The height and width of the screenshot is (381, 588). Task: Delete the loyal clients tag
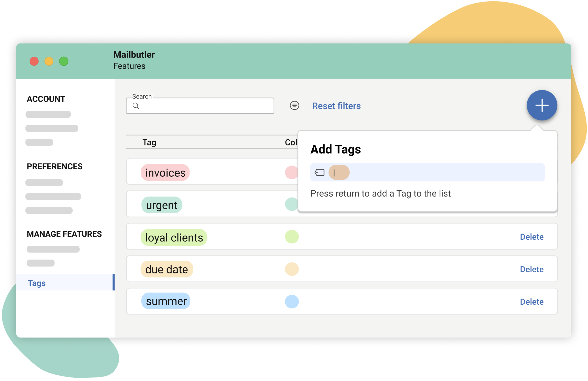pos(532,237)
